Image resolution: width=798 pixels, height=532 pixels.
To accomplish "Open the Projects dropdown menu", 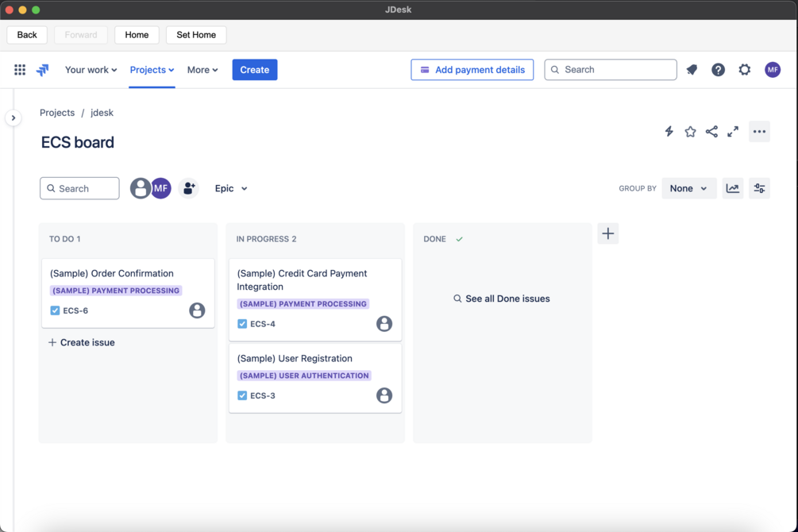I will click(152, 70).
